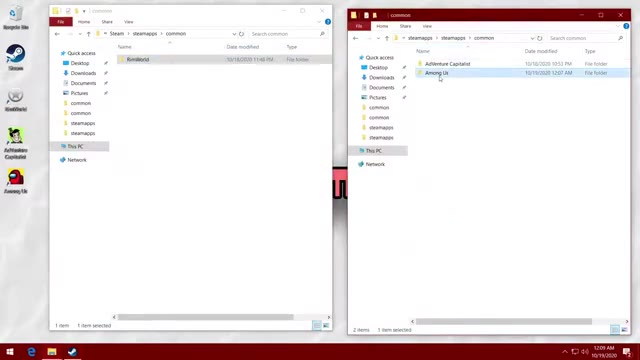
Task: Open Edge from the taskbar
Action: pos(31,351)
